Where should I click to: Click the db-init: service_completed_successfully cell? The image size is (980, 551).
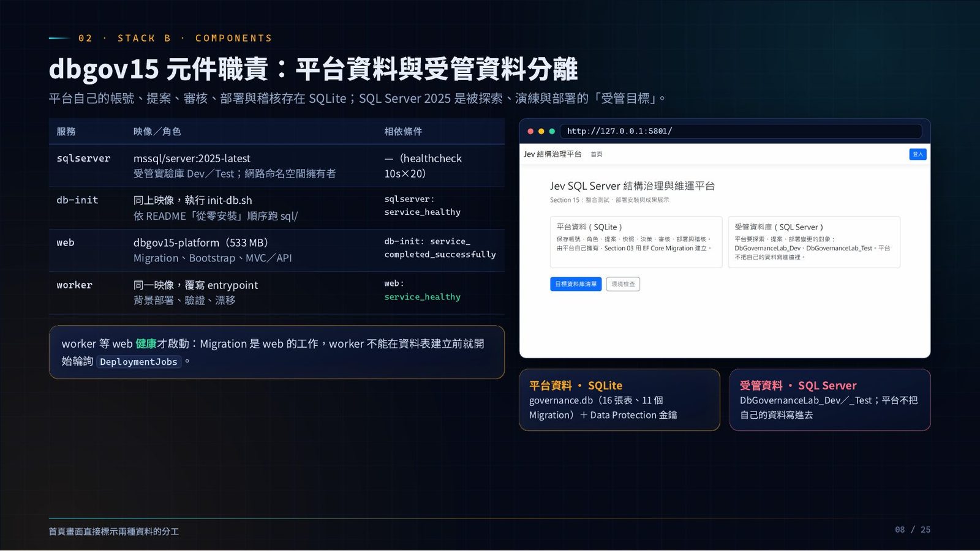coord(440,248)
